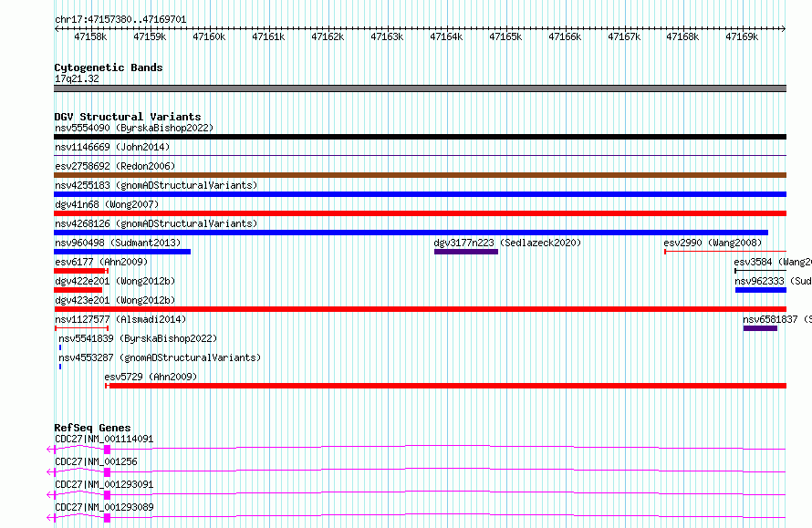Viewport: 812px width, 528px height.
Task: Open CDC27|NM_001293089 transcript label
Action: click(x=104, y=507)
